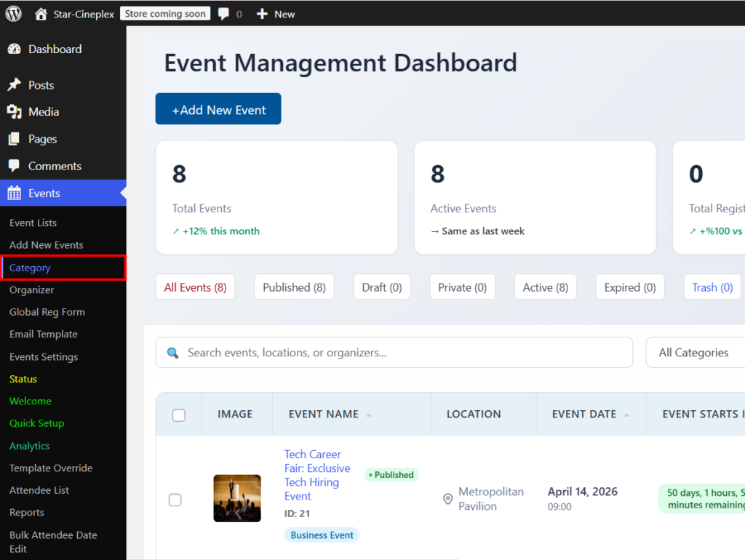The height and width of the screenshot is (560, 745).
Task: Click the Dashboard gauge icon in sidebar
Action: 14,49
